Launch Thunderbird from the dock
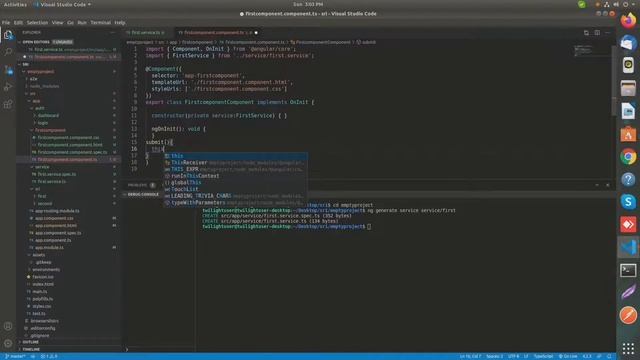Viewport: 640px width, 360px height. (x=628, y=43)
